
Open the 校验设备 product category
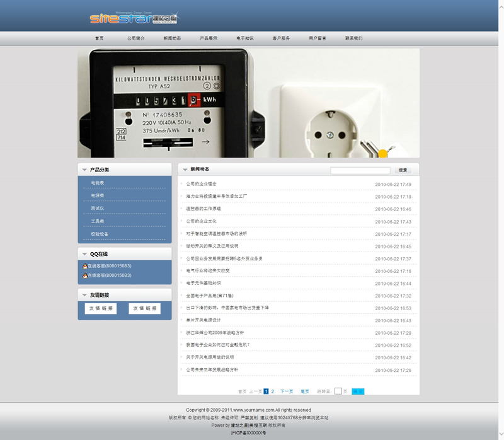click(x=100, y=234)
